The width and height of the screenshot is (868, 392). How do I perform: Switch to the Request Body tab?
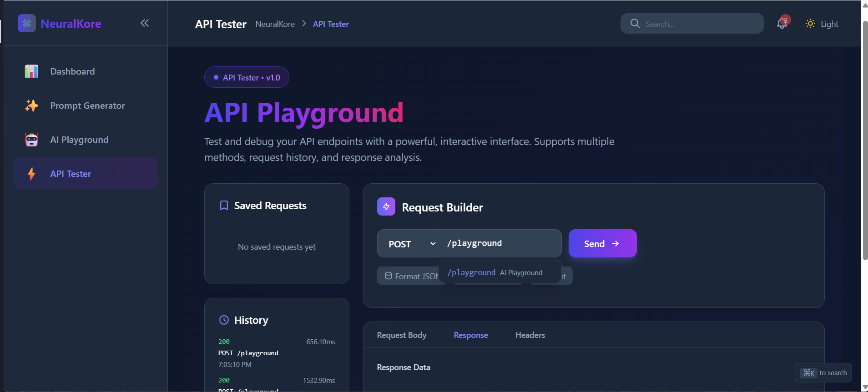[402, 335]
